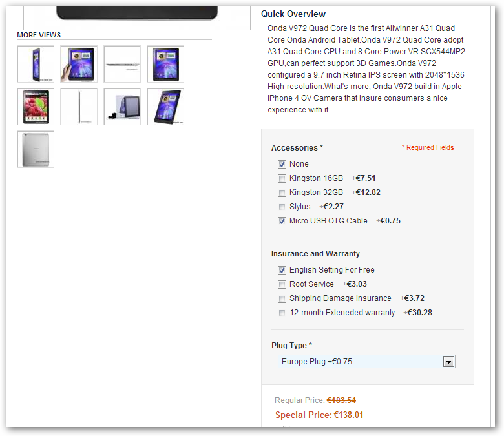The image size is (504, 436).
Task: Click the Micro USB OTG Cable label
Action: click(328, 221)
